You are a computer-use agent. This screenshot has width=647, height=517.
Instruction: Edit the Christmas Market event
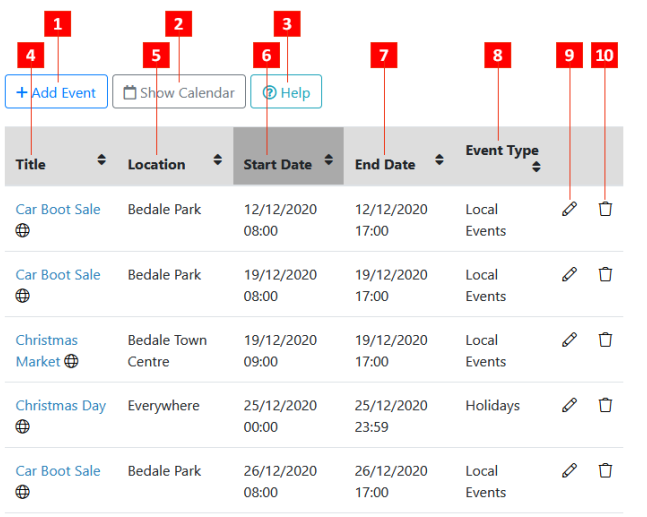point(569,340)
